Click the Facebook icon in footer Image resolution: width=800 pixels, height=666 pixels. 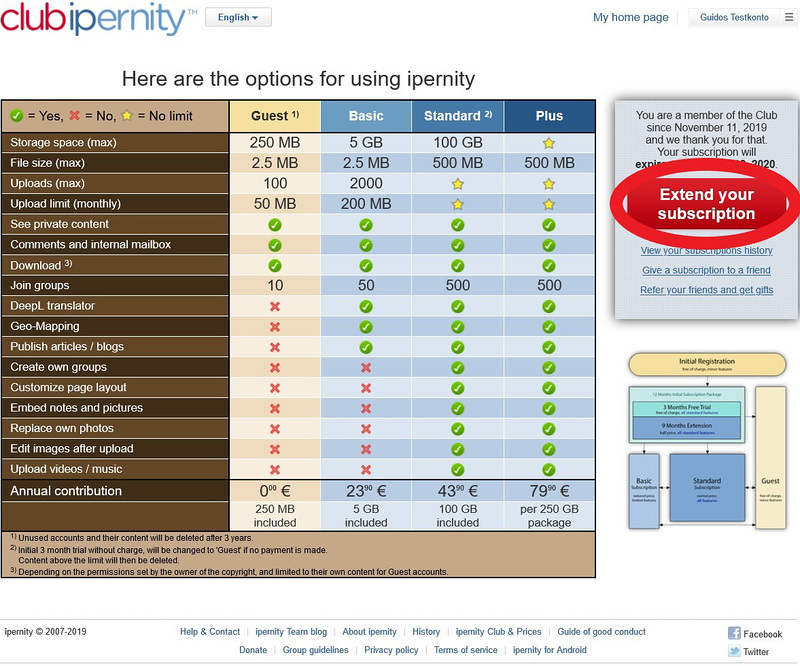point(734,633)
